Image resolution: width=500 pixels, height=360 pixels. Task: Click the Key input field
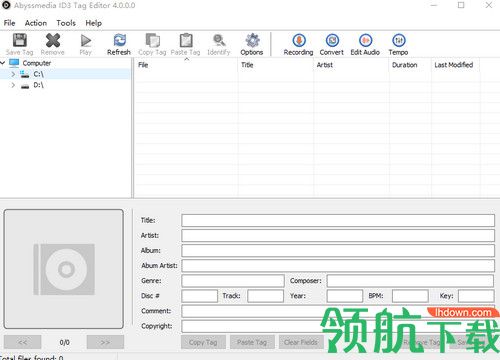coord(476,296)
